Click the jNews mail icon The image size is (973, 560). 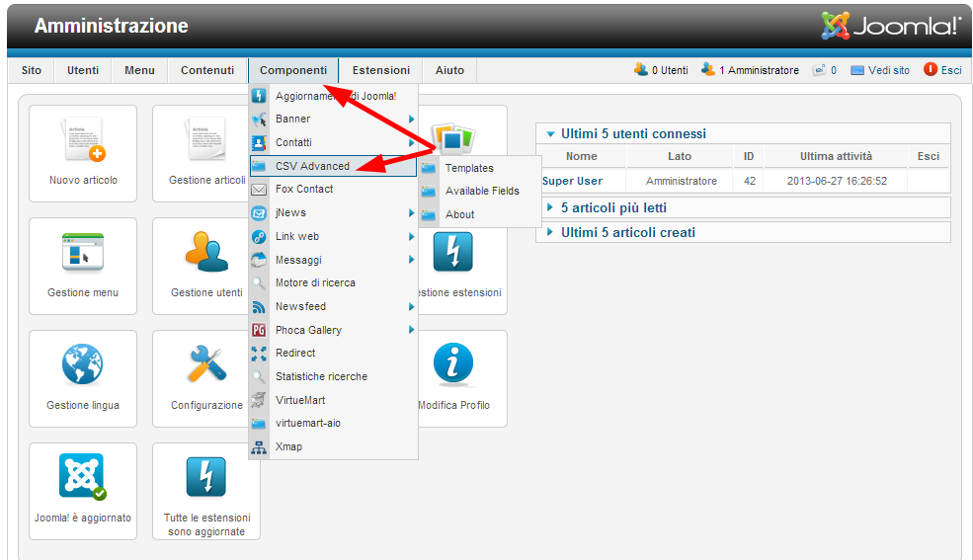[259, 213]
